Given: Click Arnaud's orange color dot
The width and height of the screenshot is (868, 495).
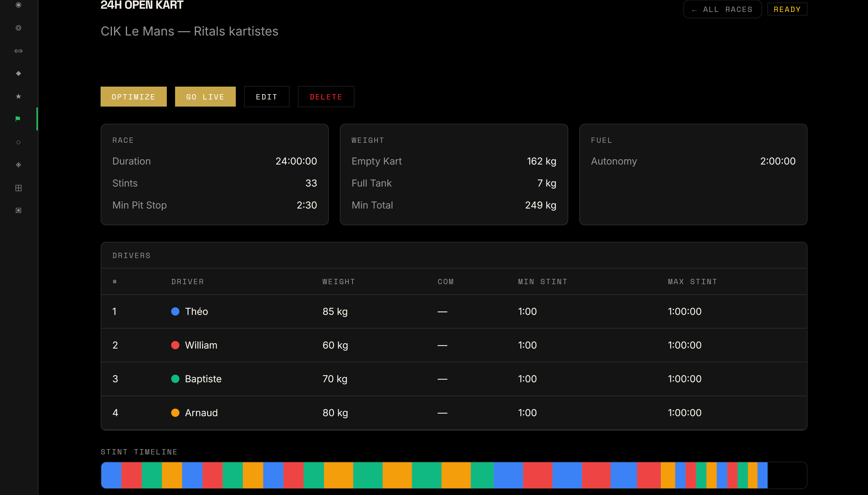Looking at the screenshot, I should [x=175, y=413].
